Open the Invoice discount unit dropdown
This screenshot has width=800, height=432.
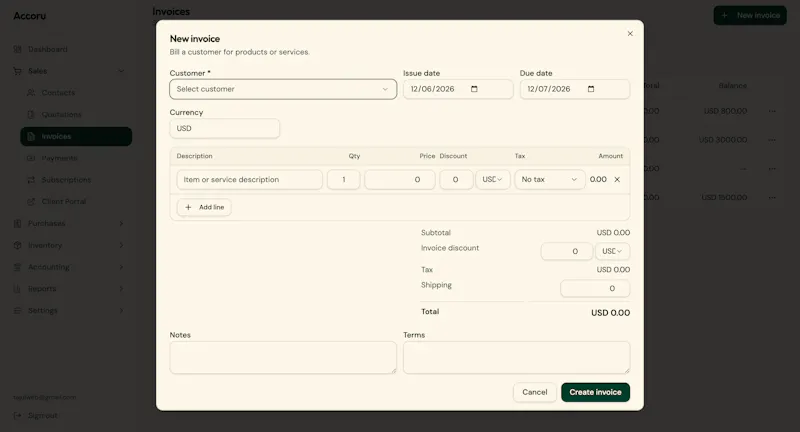(x=612, y=251)
